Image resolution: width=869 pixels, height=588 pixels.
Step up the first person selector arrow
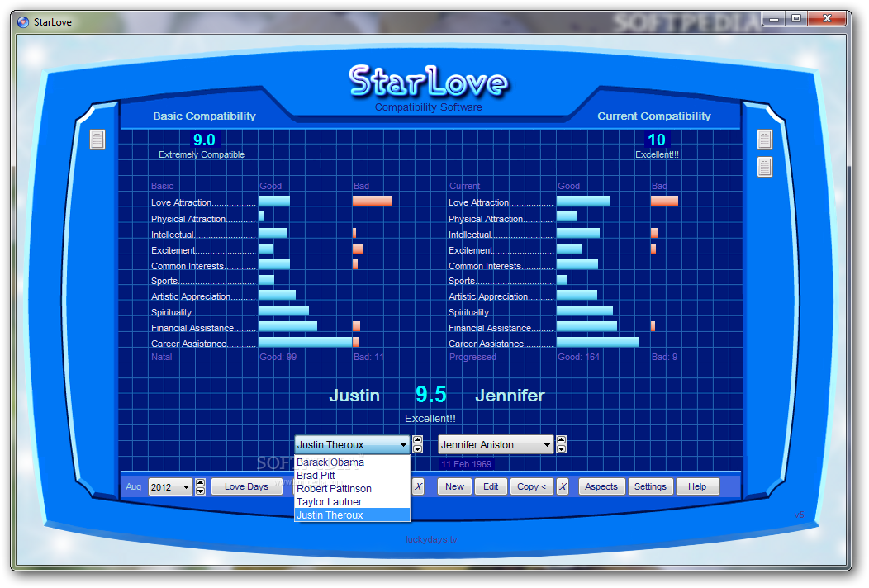418,440
